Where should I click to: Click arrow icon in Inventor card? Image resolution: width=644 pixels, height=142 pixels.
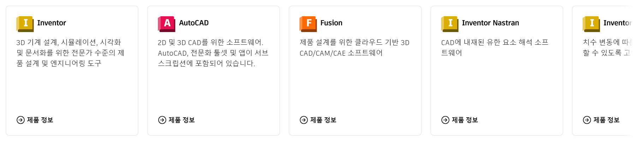point(21,120)
